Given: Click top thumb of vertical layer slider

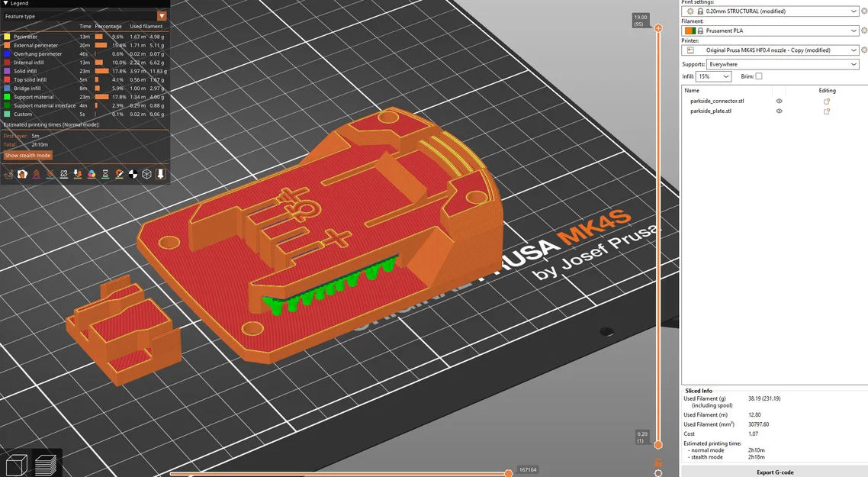Looking at the screenshot, I should point(658,27).
